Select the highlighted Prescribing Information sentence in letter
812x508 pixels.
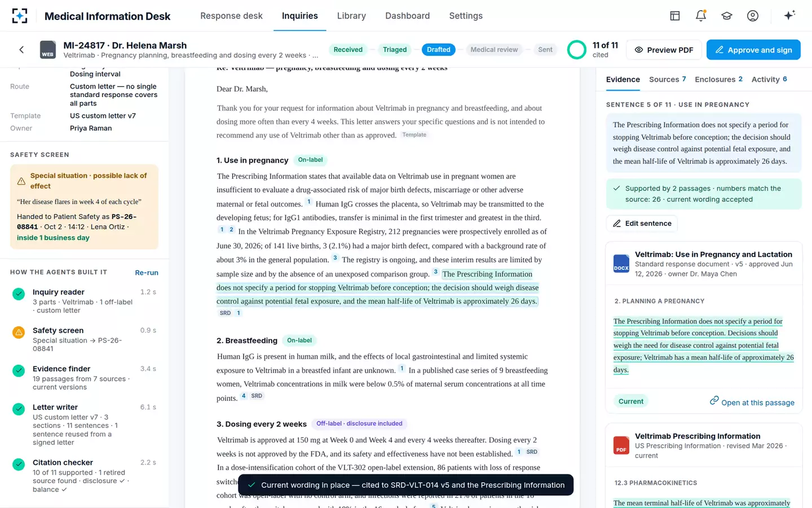(377, 288)
